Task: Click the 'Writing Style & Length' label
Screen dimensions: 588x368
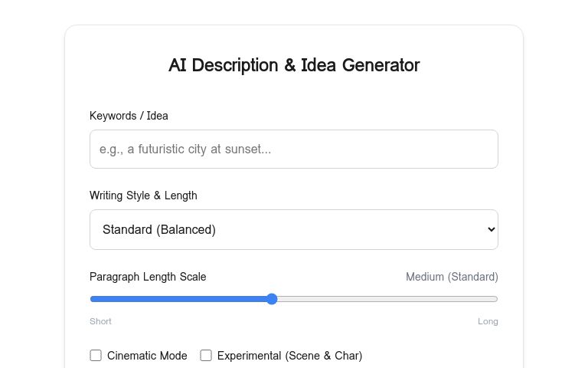Action: 143,195
